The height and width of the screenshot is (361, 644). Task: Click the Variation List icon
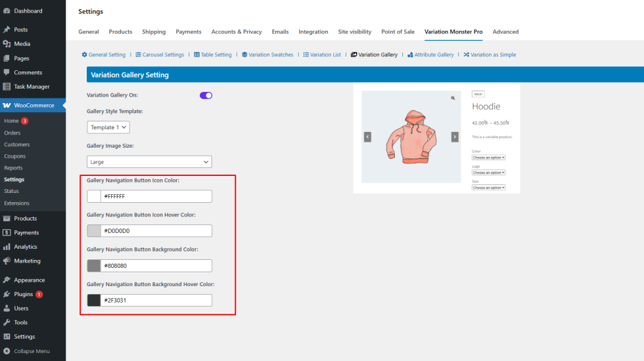[306, 54]
